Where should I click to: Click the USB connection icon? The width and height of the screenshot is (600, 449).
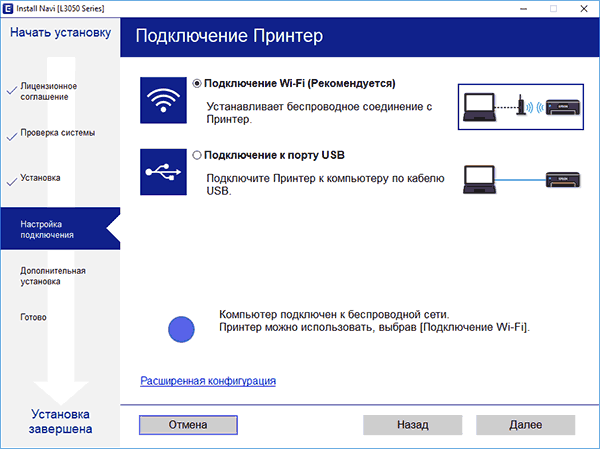[x=163, y=172]
